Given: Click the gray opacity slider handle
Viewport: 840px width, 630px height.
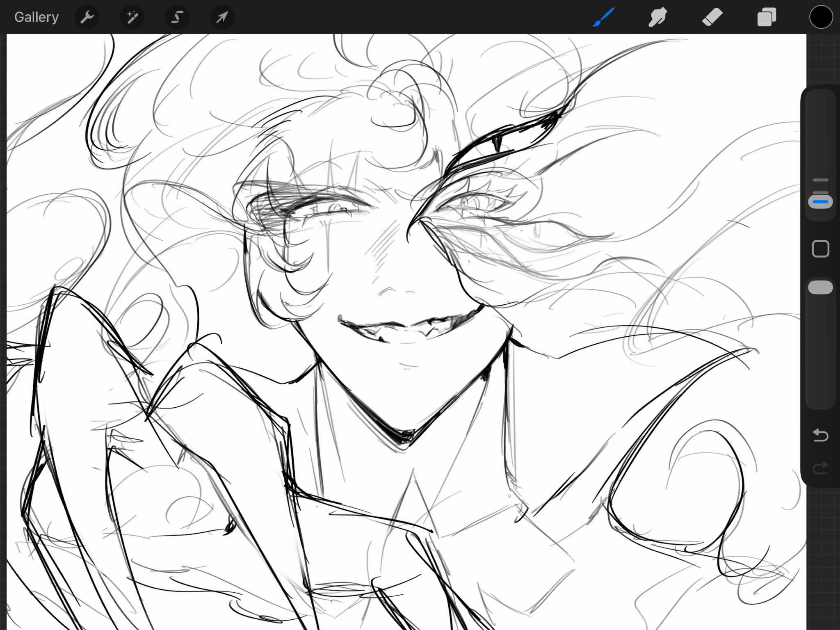Looking at the screenshot, I should (x=820, y=288).
